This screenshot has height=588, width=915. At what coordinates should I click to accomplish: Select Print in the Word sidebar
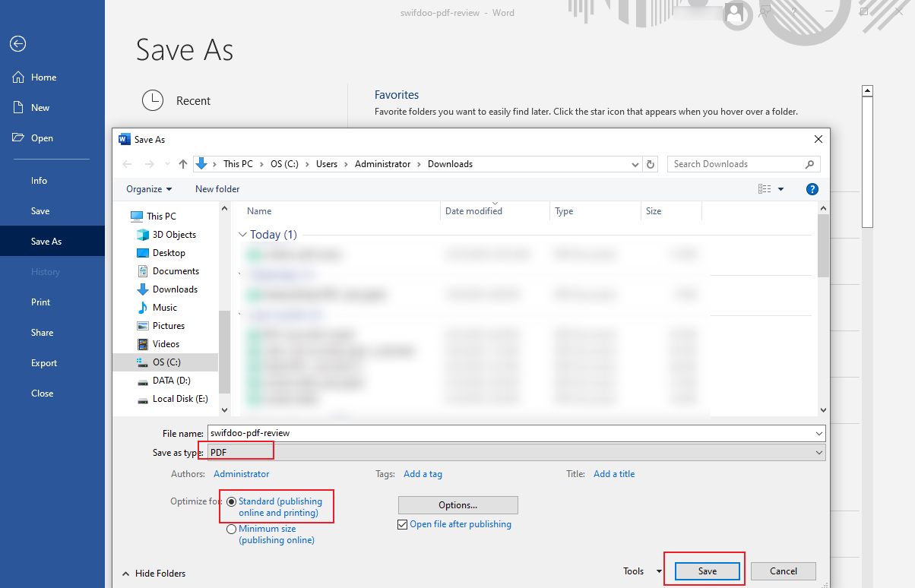coord(40,302)
